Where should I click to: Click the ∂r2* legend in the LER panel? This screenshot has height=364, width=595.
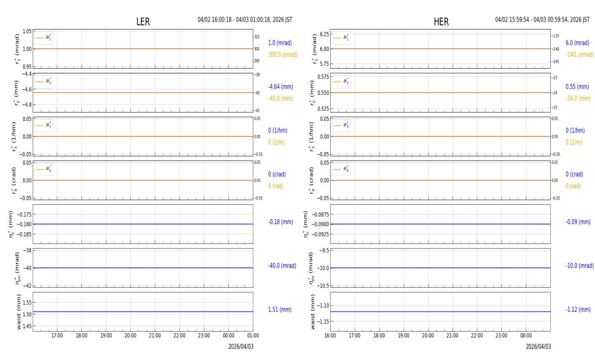coord(44,82)
